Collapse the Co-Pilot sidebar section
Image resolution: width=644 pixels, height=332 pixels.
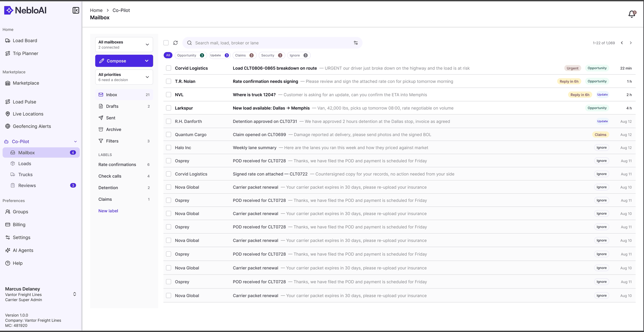pos(75,141)
